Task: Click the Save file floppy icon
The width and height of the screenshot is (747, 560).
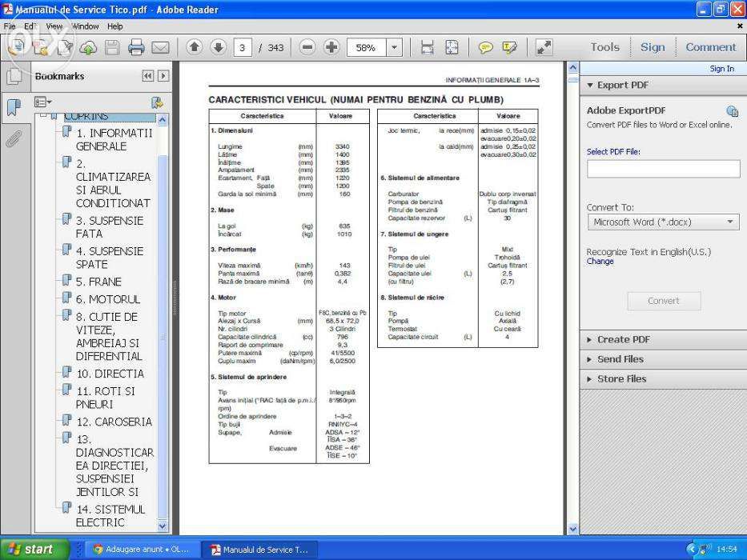Action: point(112,47)
